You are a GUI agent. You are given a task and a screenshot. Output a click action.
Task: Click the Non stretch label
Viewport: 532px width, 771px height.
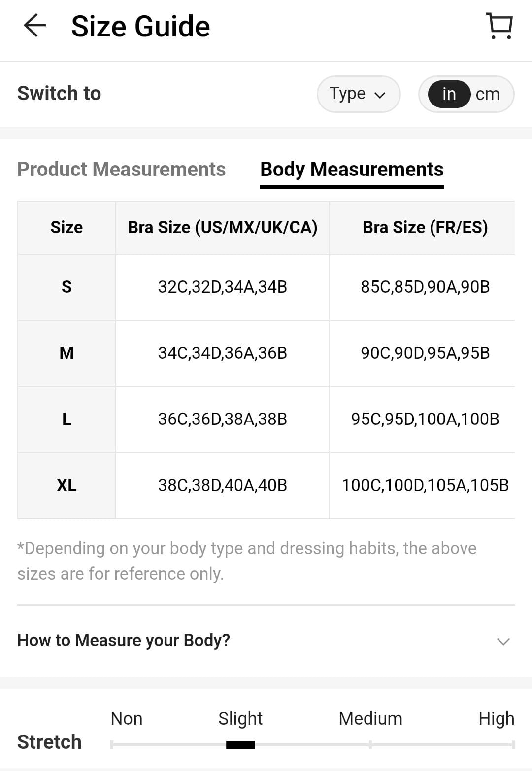click(x=127, y=718)
